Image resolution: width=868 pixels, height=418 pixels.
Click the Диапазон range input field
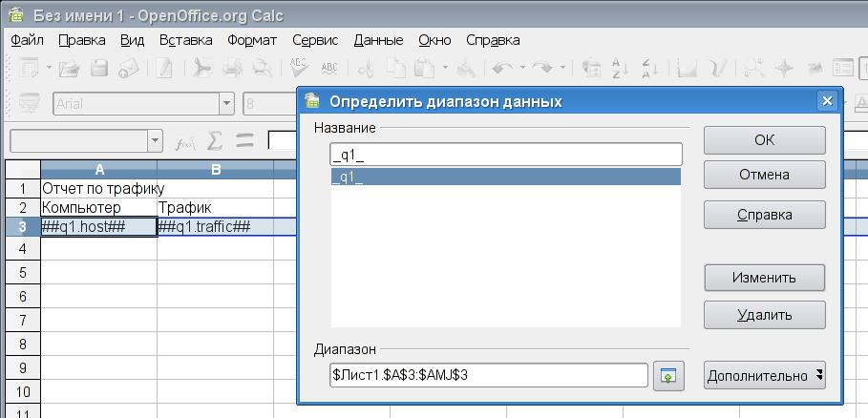click(489, 376)
